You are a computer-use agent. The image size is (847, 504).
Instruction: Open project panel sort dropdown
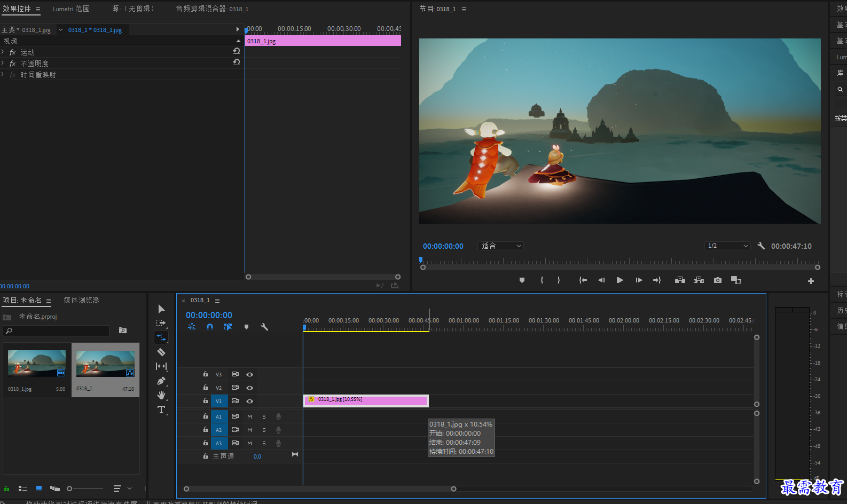click(123, 489)
